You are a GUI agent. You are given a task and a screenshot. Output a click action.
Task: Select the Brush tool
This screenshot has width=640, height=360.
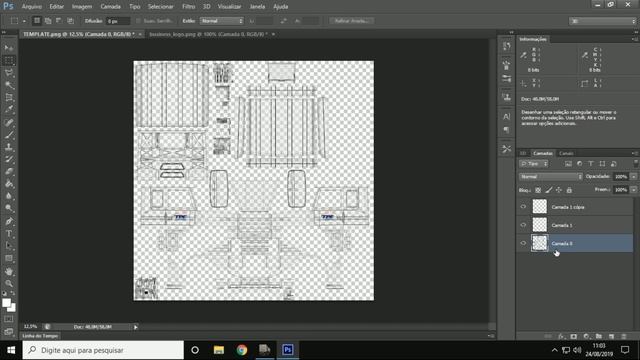9,134
